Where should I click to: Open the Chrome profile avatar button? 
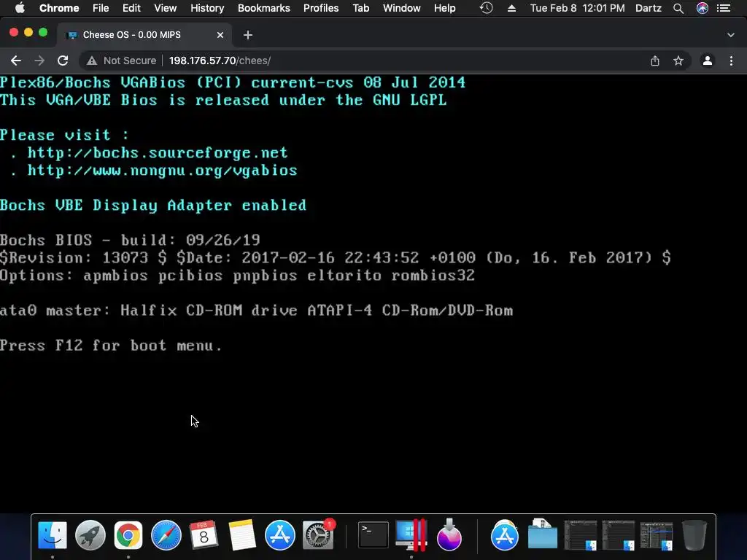(x=708, y=61)
